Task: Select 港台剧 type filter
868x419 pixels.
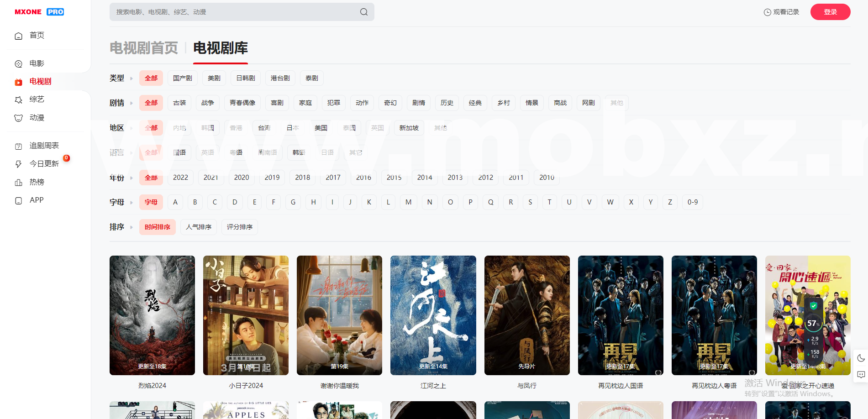Action: 280,78
